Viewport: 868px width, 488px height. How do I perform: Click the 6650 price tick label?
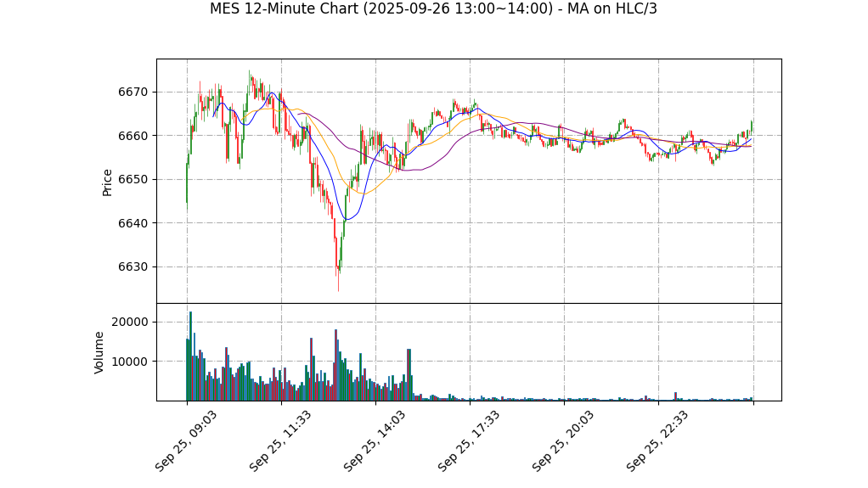click(133, 179)
